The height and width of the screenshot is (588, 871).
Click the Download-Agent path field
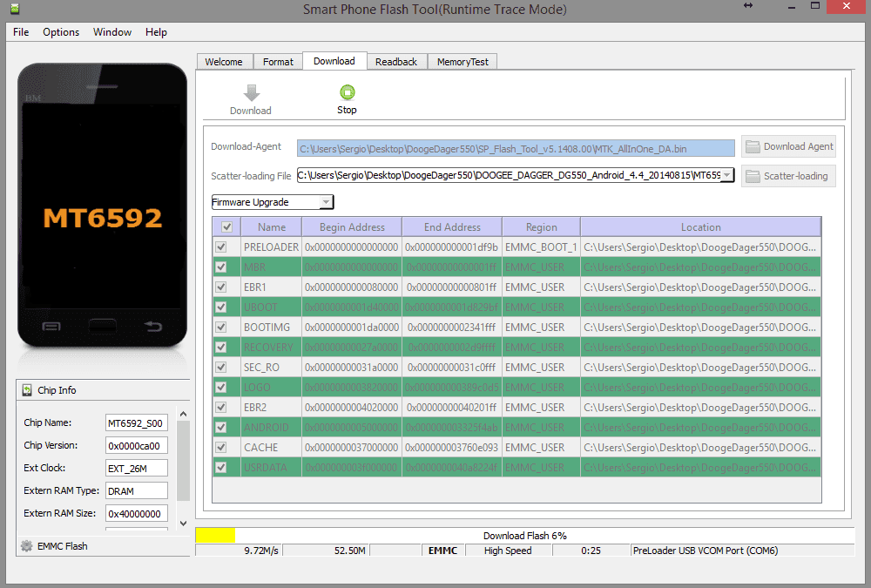click(516, 148)
